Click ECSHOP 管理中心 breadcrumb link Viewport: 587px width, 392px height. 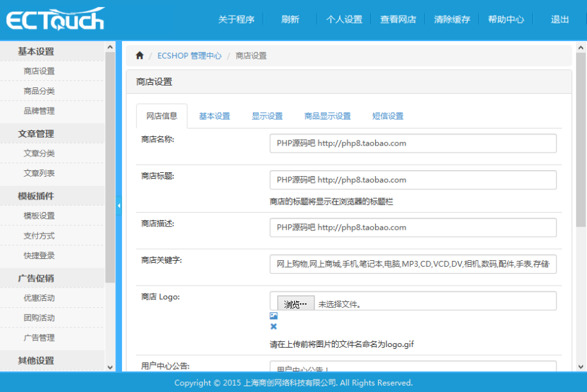189,56
